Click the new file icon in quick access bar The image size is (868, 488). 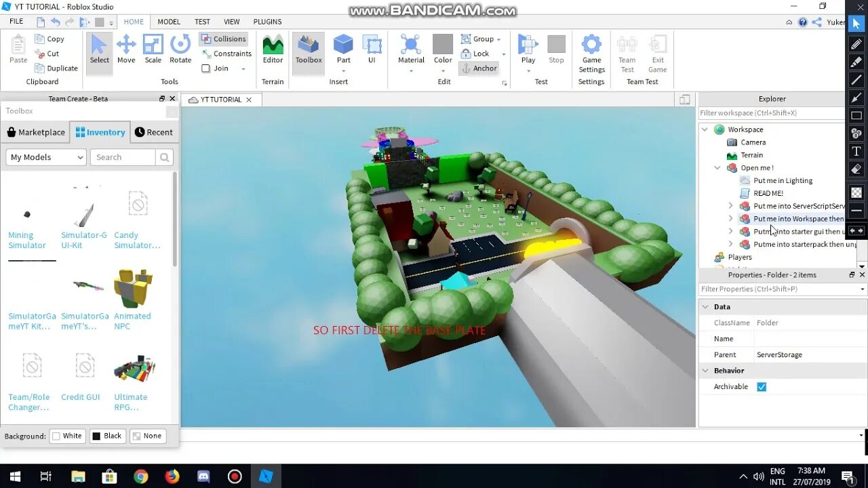click(41, 22)
